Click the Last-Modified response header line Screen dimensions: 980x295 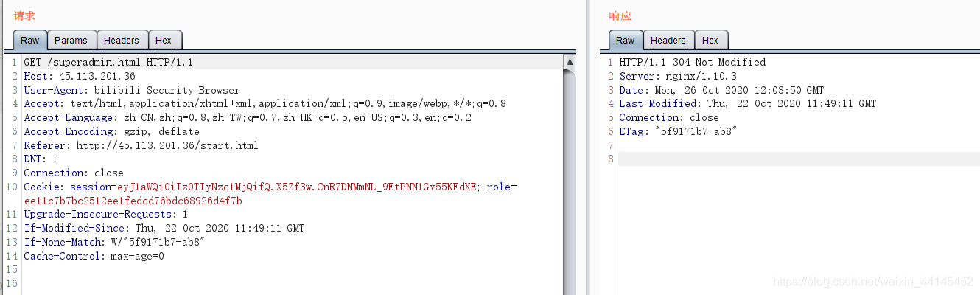click(747, 104)
